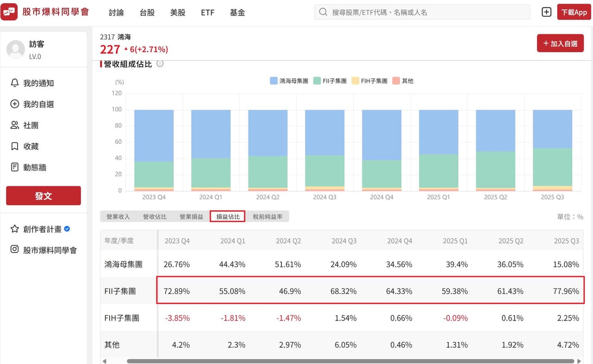This screenshot has width=593, height=364.
Task: Click the 訪客 username text
Action: tap(37, 44)
